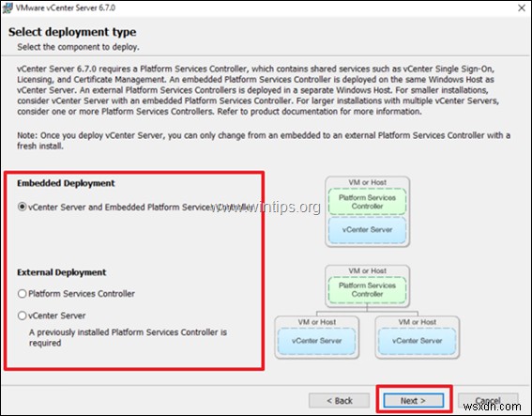The height and width of the screenshot is (416, 532).
Task: Click the embedded diagram's blue vCenter Server box
Action: 367,230
